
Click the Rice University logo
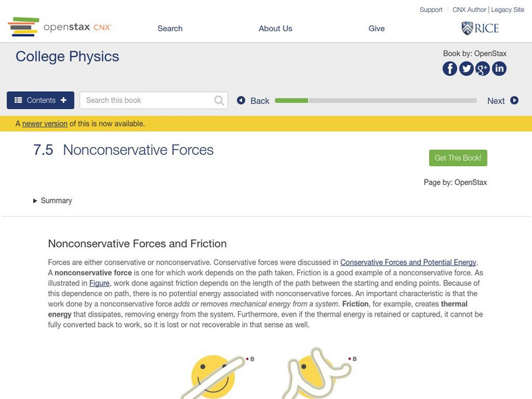click(479, 28)
